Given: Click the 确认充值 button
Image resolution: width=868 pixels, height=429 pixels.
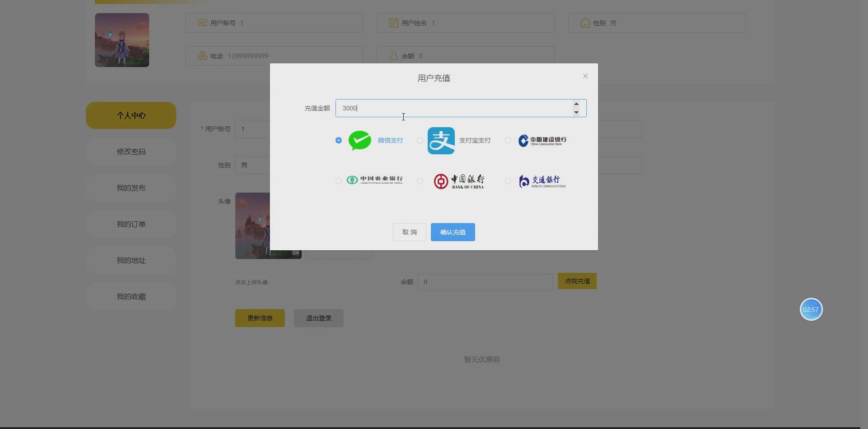Looking at the screenshot, I should coord(453,232).
